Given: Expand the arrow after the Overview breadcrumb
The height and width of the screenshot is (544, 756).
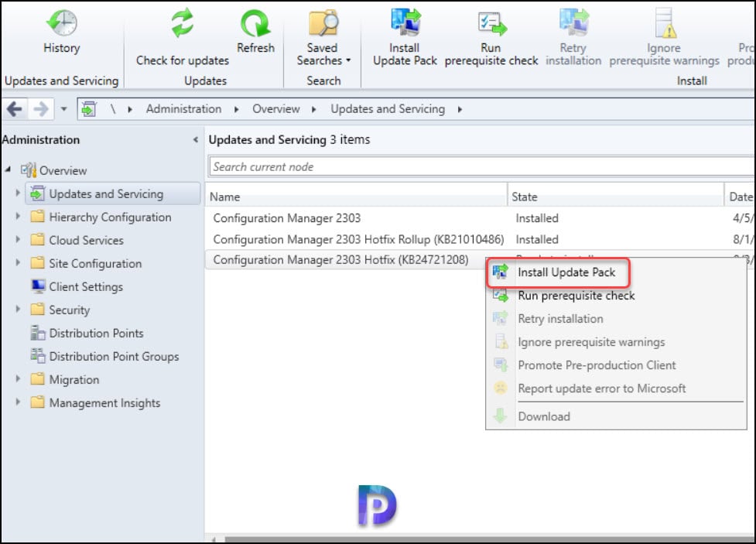Looking at the screenshot, I should [314, 109].
